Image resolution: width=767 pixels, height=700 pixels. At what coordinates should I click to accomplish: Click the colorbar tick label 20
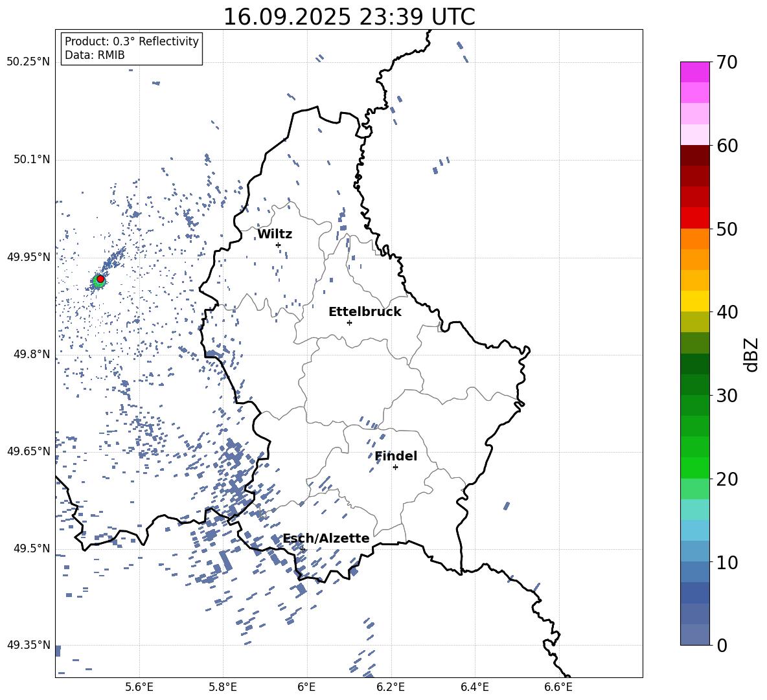[x=727, y=479]
